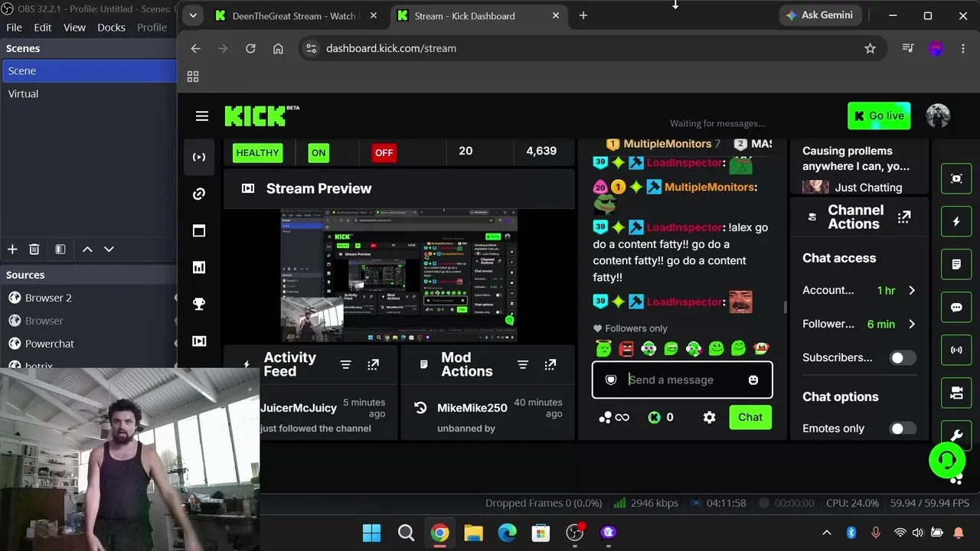This screenshot has width=980, height=551.
Task: Click the Stream Preview thumbnail
Action: click(399, 275)
